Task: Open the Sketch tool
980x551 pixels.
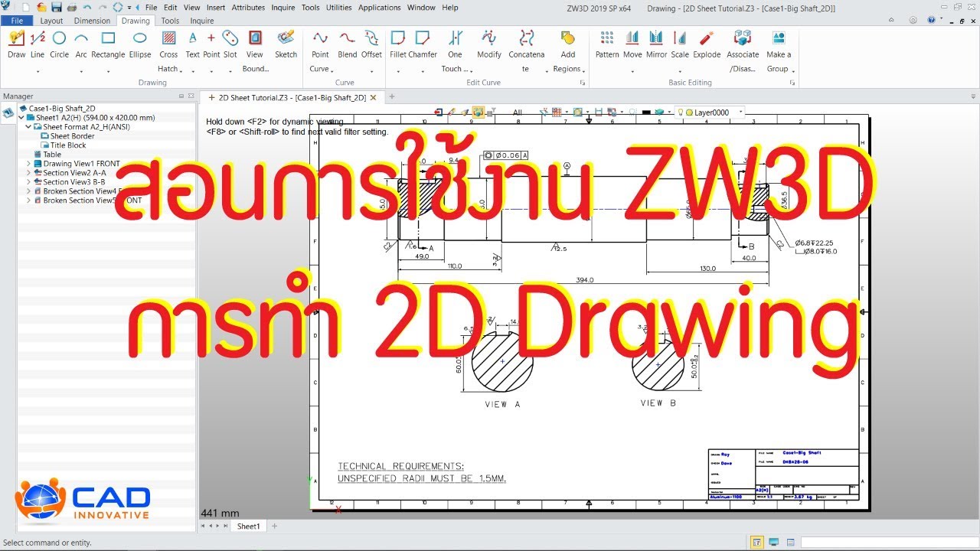Action: [286, 44]
